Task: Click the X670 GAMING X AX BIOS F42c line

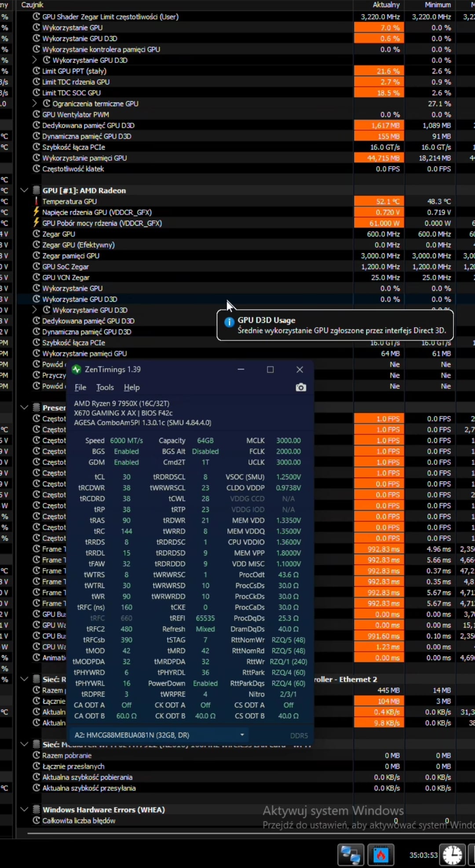Action: tap(123, 413)
